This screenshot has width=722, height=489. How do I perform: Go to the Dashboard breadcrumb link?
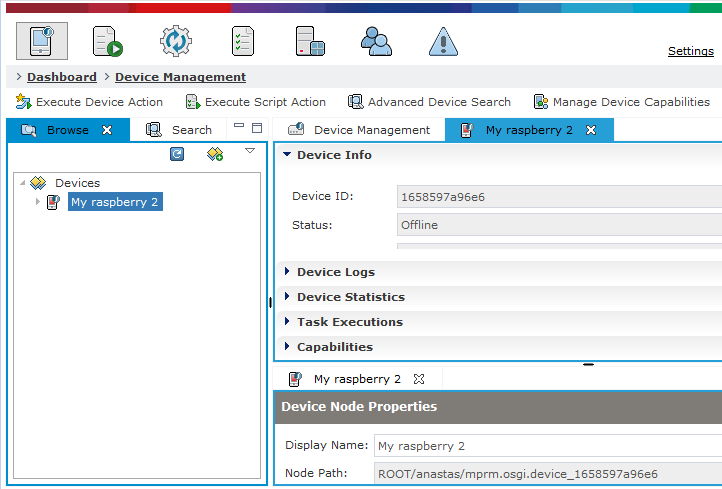(x=62, y=77)
